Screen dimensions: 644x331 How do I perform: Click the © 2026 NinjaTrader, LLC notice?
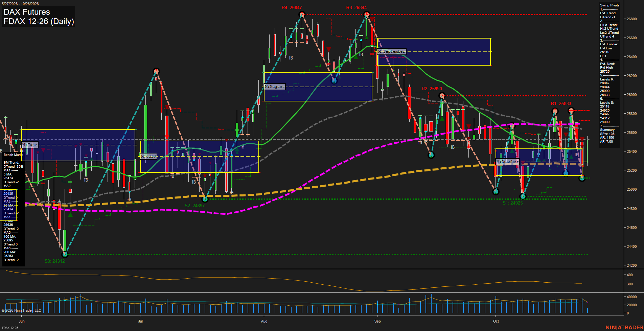click(21, 310)
